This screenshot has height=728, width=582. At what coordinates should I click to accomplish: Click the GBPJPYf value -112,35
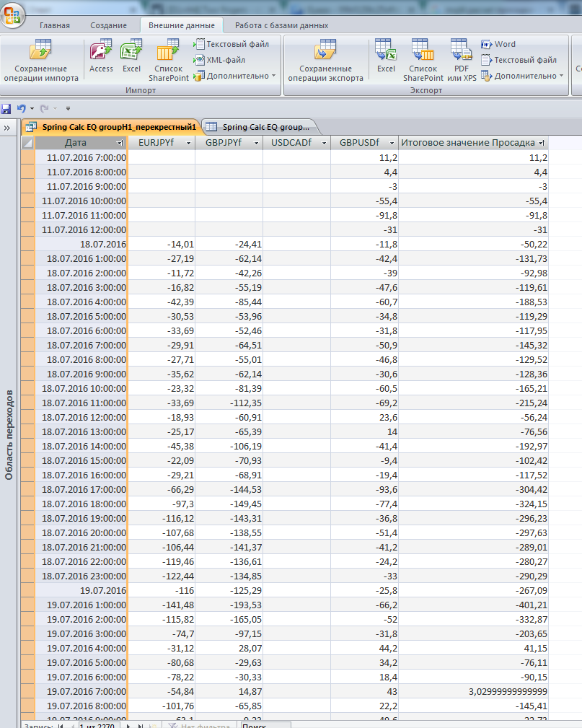click(x=229, y=403)
